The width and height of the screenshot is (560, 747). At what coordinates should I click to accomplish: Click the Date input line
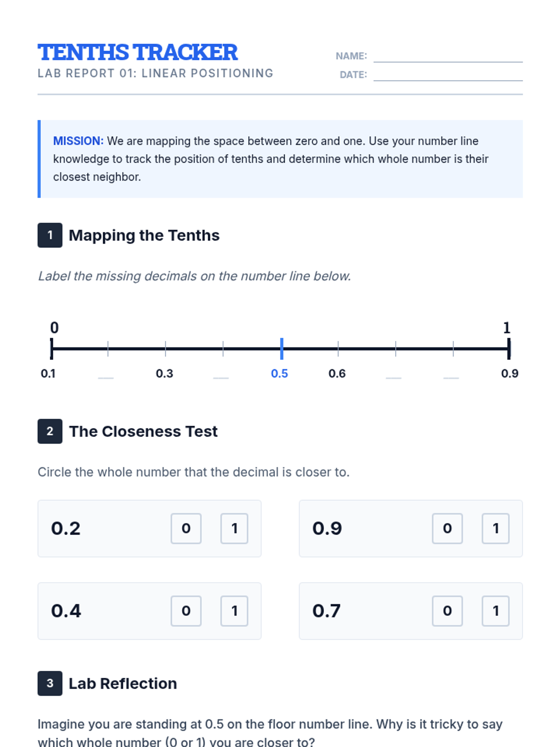(x=448, y=75)
